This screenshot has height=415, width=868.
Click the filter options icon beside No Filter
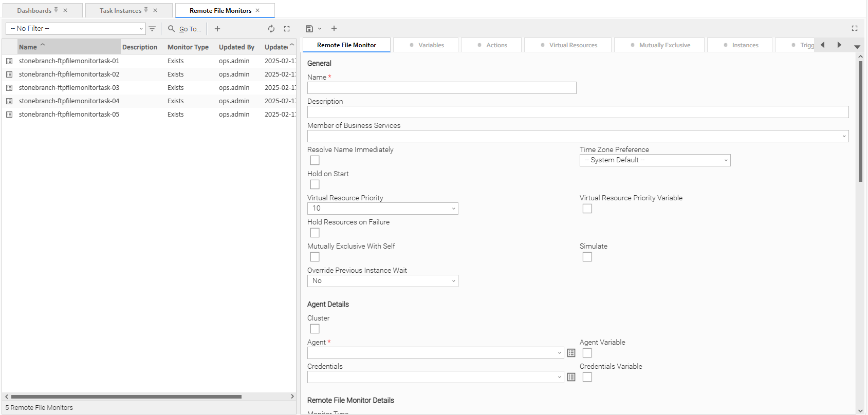click(152, 29)
